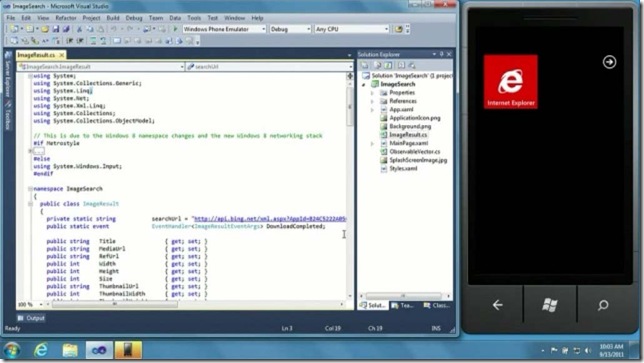The image size is (644, 363).
Task: Refresh the Solution Explorer
Action: pyautogui.click(x=388, y=65)
